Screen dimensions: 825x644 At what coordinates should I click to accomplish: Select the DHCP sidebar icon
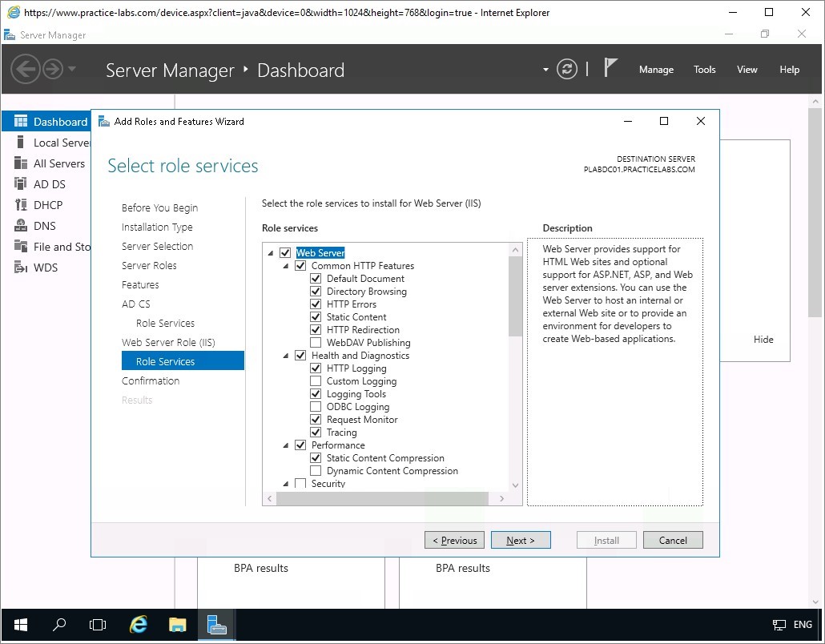tap(21, 205)
